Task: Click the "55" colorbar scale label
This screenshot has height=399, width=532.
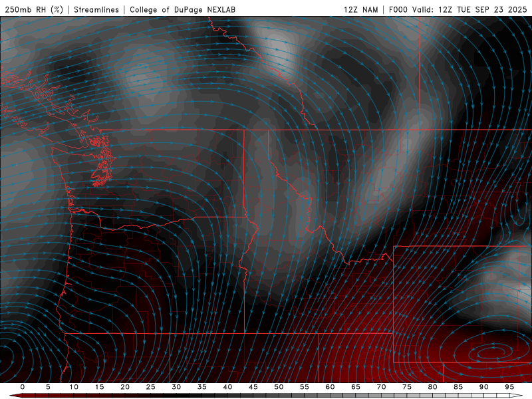Action: click(305, 387)
